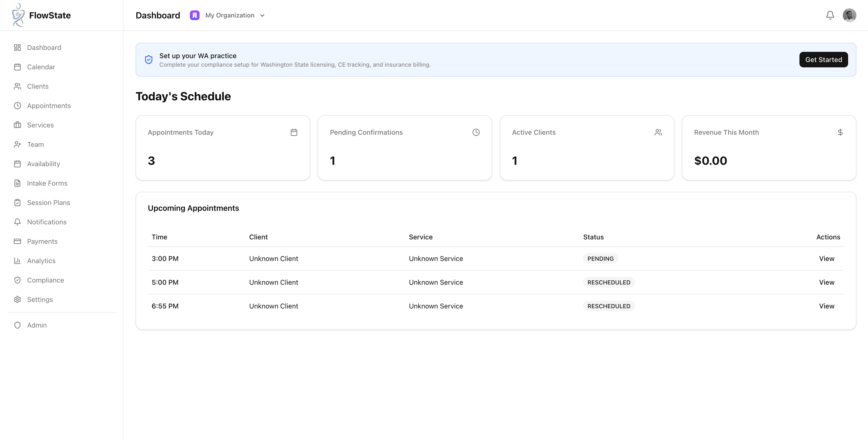
Task: Click the Analytics chart icon
Action: click(x=17, y=261)
